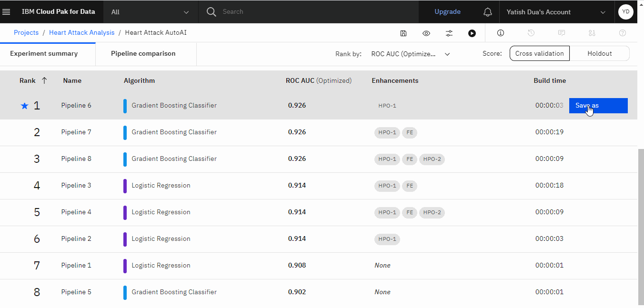Image resolution: width=644 pixels, height=308 pixels.
Task: Select Pipeline 5 name
Action: pos(76,292)
